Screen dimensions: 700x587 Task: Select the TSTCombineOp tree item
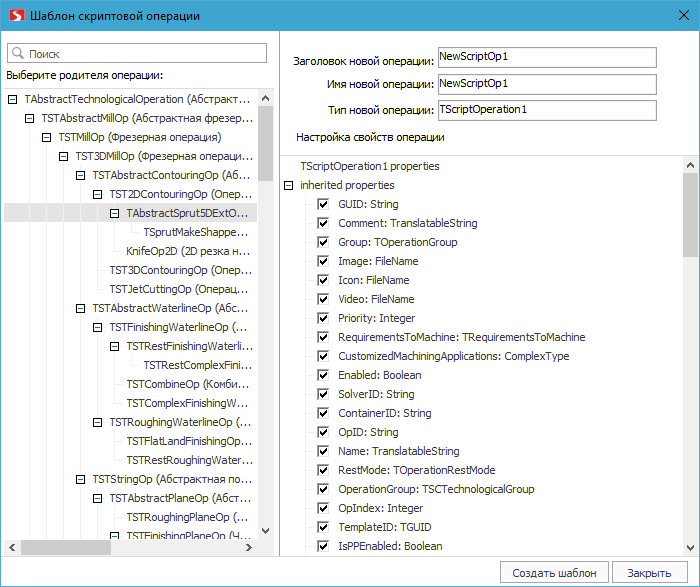186,384
